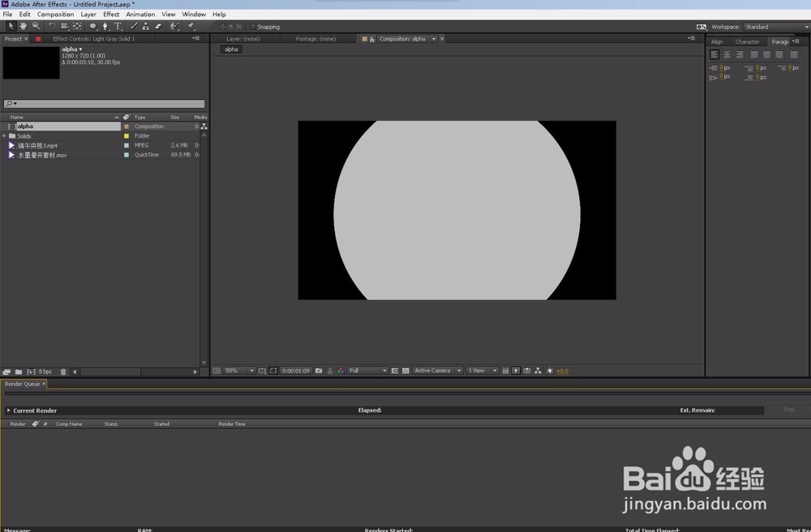
Task: Open the Active Camera dropdown
Action: (438, 371)
